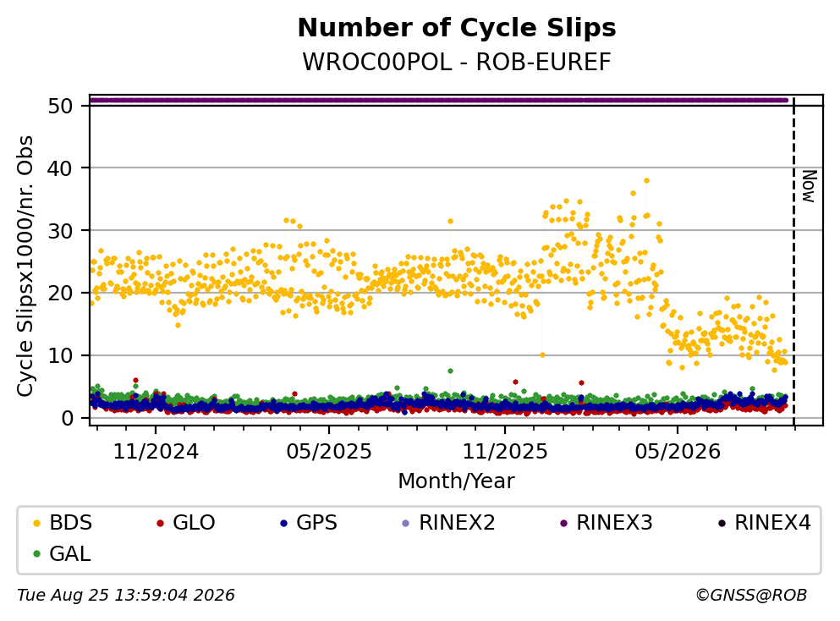This screenshot has height=621, width=840.
Task: Click the 05/2026 x-axis tick label
Action: tap(678, 452)
